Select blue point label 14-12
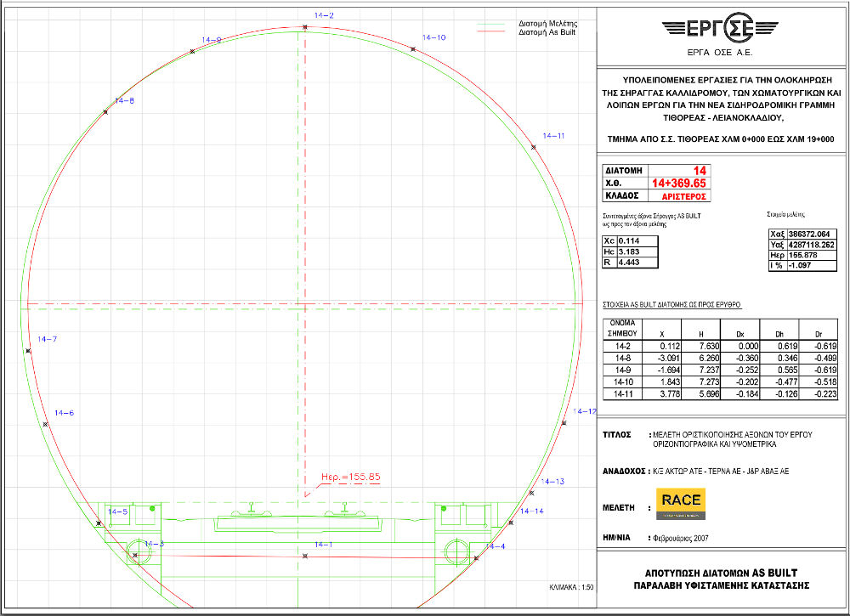The height and width of the screenshot is (616, 850). (x=585, y=411)
